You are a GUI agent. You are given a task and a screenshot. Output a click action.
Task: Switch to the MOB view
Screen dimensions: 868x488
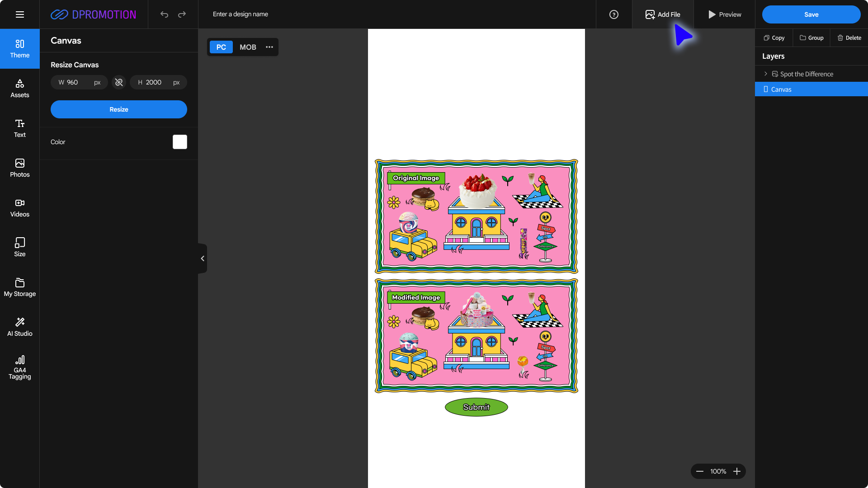click(248, 47)
